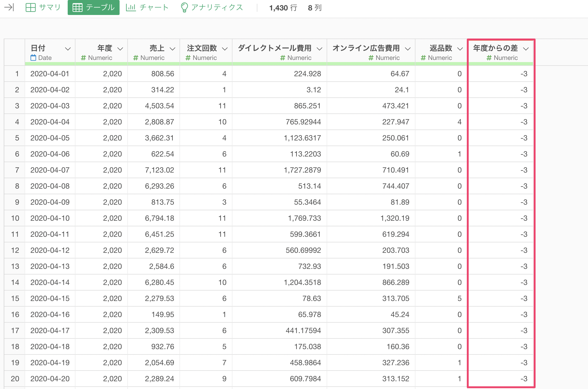Click the numeric hash icon under 年度
Screen dimensions: 588x389
83,58
